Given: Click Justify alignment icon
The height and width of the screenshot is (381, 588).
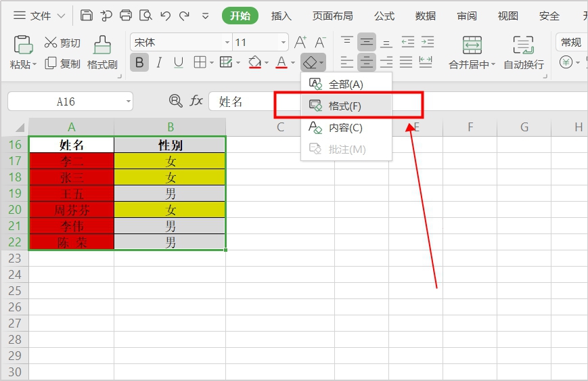Looking at the screenshot, I should click(406, 62).
